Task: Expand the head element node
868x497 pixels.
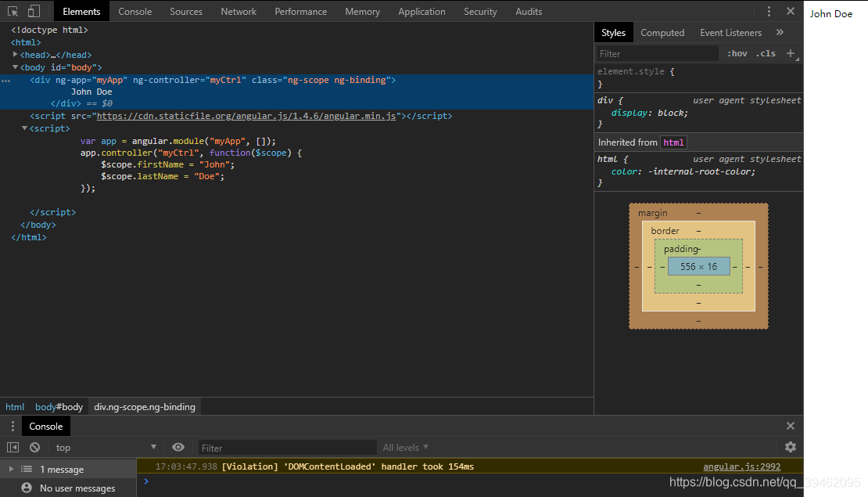Action: (x=16, y=54)
